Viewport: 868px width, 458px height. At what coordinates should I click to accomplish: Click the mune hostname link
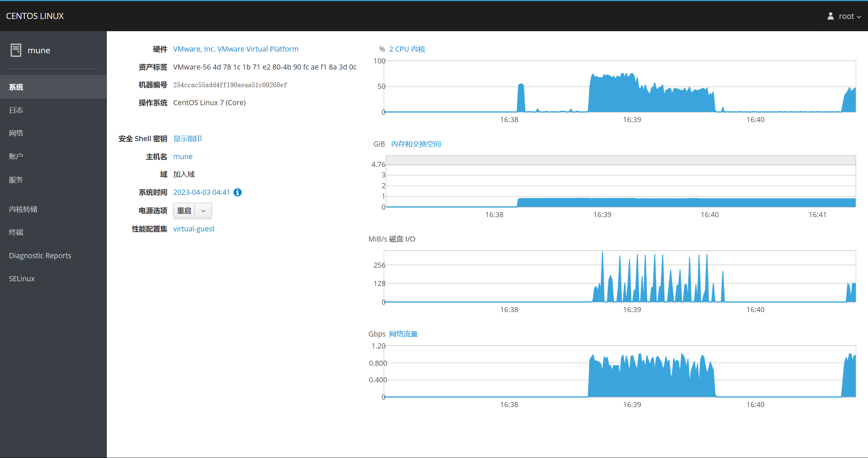tap(183, 156)
